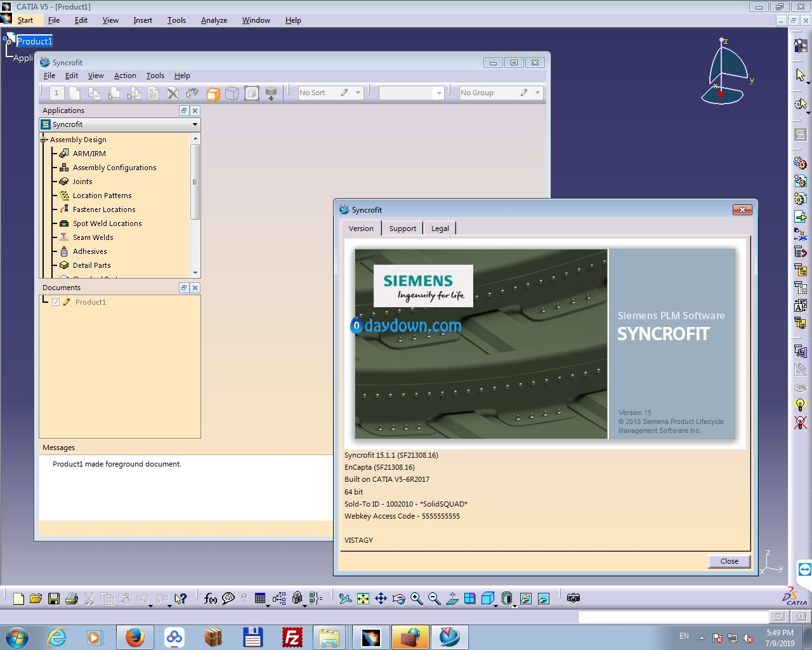Click the Normal View icon
812x650 pixels.
click(452, 599)
